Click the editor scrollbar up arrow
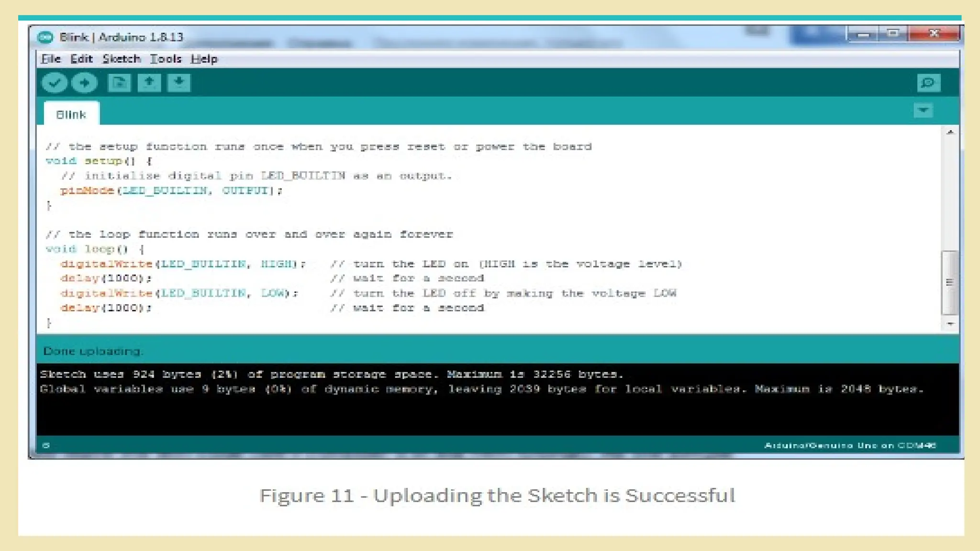980x551 pixels. 950,132
